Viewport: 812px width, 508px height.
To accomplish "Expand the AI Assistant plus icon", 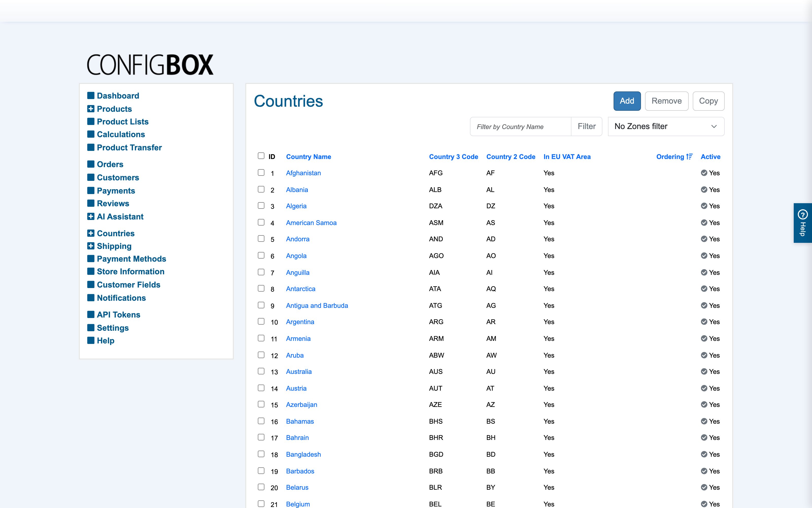I will (91, 216).
